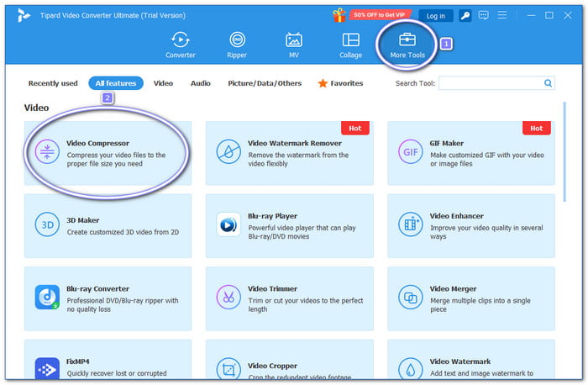Open the More Tools toolbox
Image resolution: width=588 pixels, height=385 pixels.
(407, 45)
